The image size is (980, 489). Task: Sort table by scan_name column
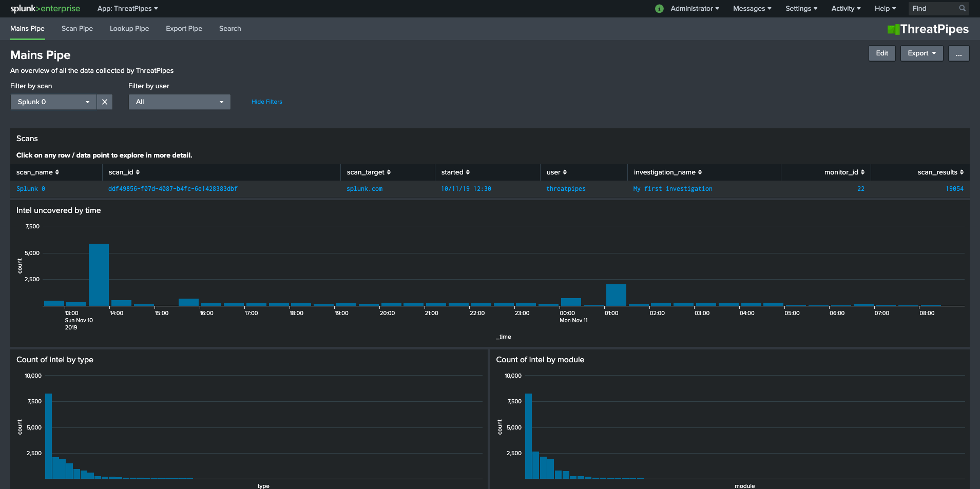[x=37, y=172]
